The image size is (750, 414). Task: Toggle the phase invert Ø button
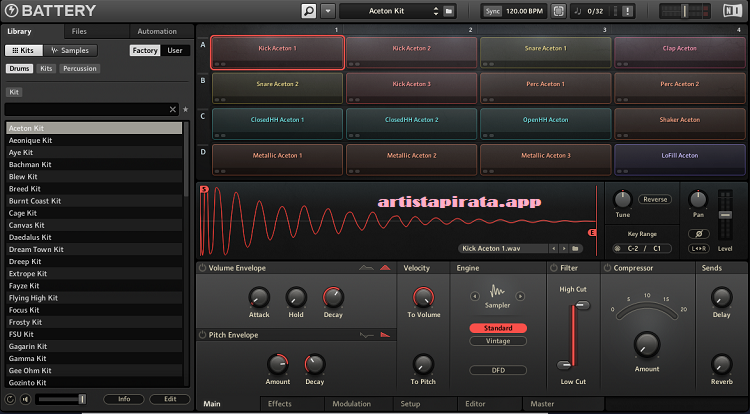tap(698, 234)
